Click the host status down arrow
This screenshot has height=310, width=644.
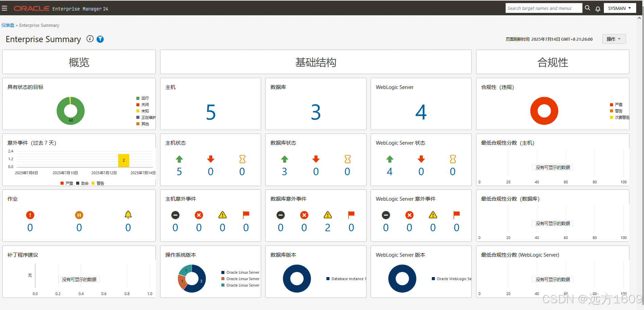point(211,159)
